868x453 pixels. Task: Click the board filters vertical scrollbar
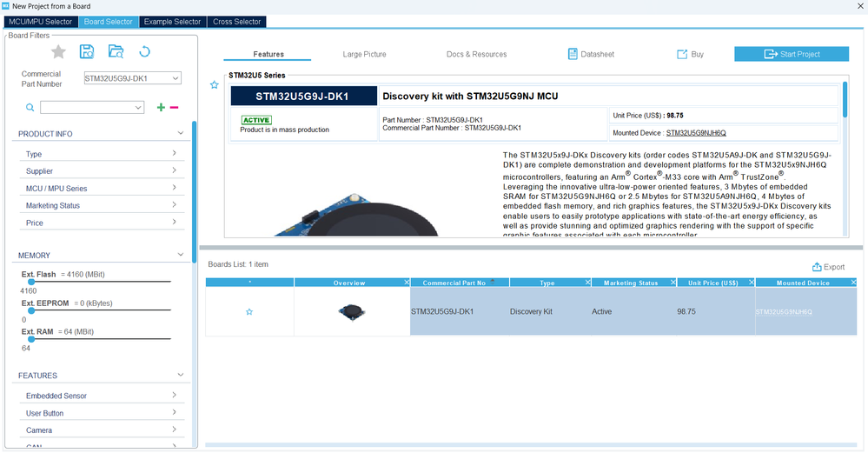coord(195,191)
